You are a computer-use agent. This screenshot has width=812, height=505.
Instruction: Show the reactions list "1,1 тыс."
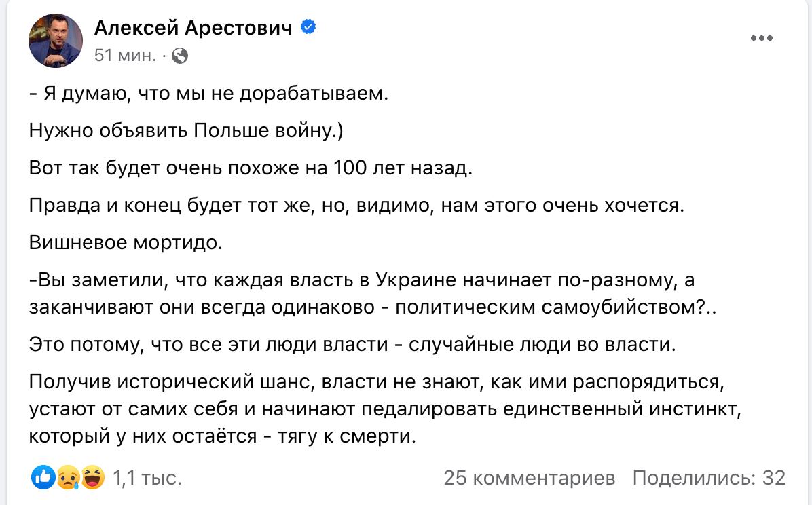tap(147, 479)
